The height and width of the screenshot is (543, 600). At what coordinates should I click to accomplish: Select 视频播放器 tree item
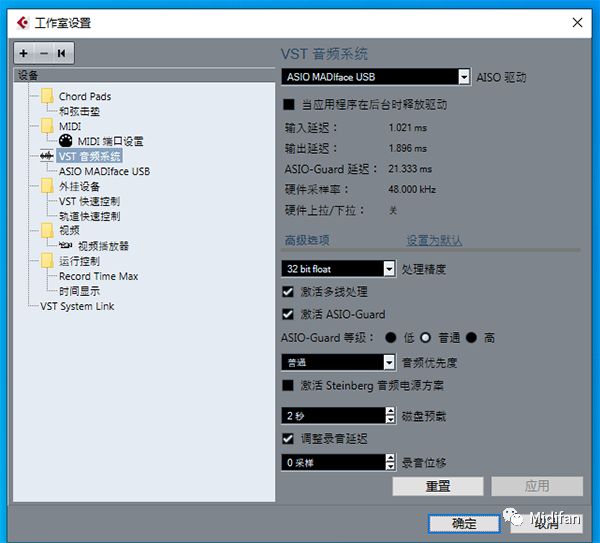coord(103,246)
